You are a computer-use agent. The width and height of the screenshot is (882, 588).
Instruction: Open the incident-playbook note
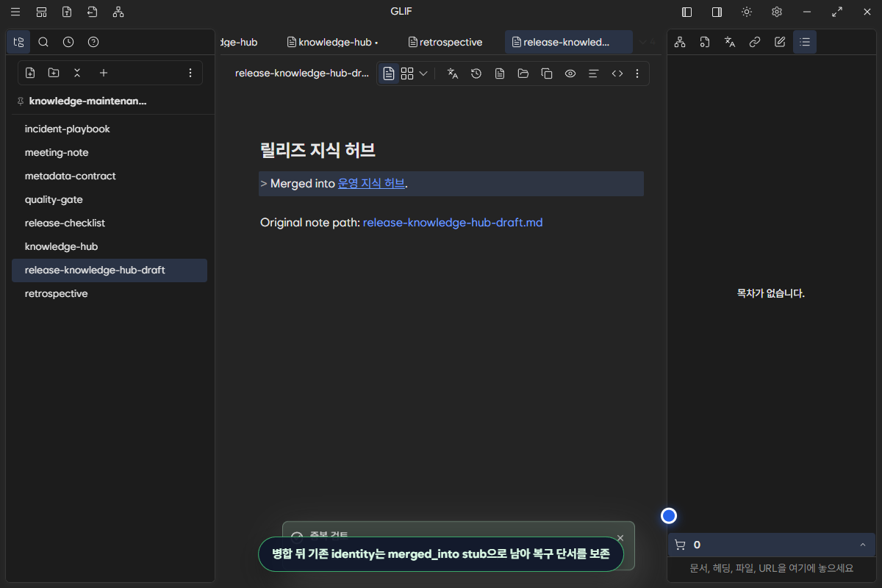click(x=110, y=129)
